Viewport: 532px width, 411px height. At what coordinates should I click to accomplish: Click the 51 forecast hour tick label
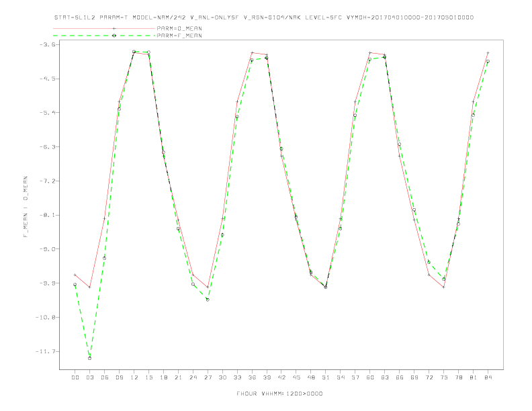[x=326, y=377]
